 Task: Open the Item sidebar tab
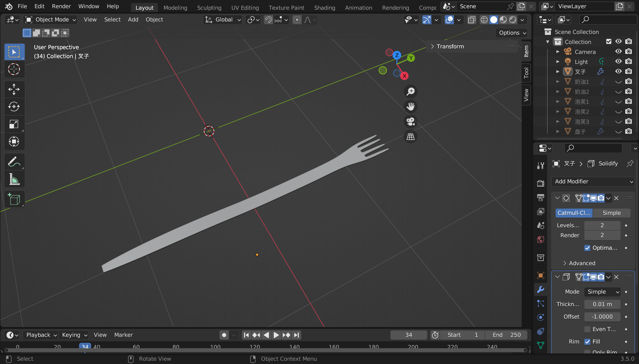526,51
